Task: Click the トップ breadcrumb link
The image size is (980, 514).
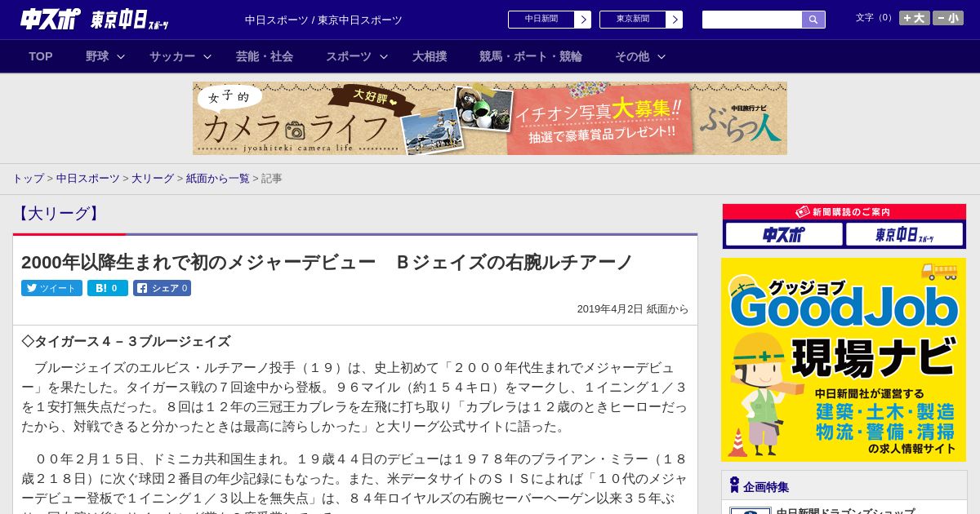Action: click(x=28, y=178)
